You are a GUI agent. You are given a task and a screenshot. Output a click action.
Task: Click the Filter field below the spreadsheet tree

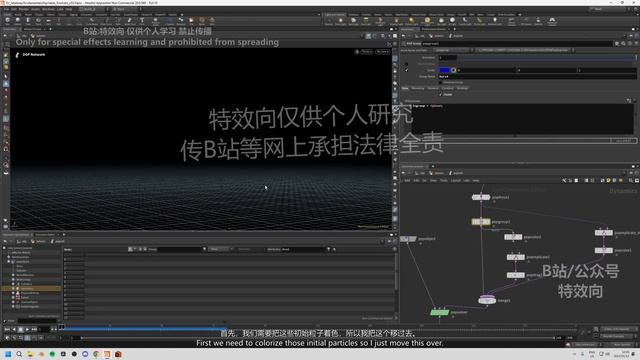37,321
